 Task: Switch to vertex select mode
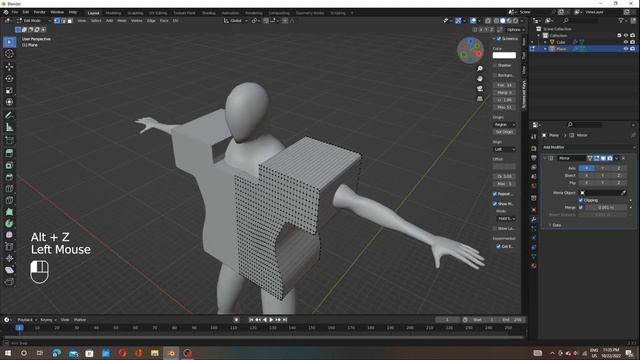[x=57, y=20]
